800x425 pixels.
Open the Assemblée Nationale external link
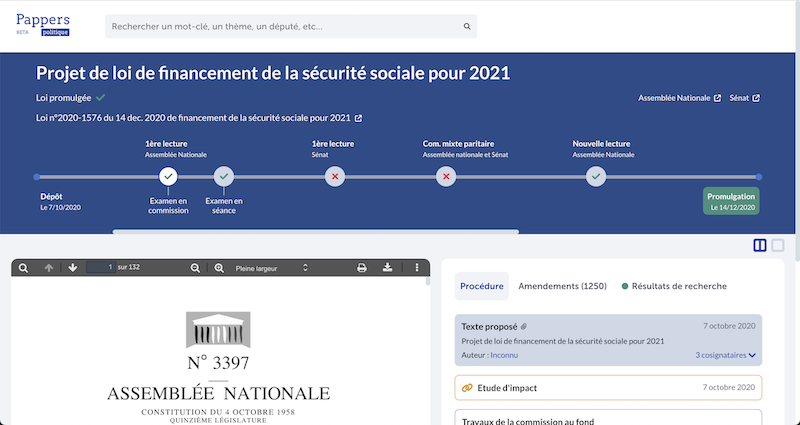tap(679, 98)
